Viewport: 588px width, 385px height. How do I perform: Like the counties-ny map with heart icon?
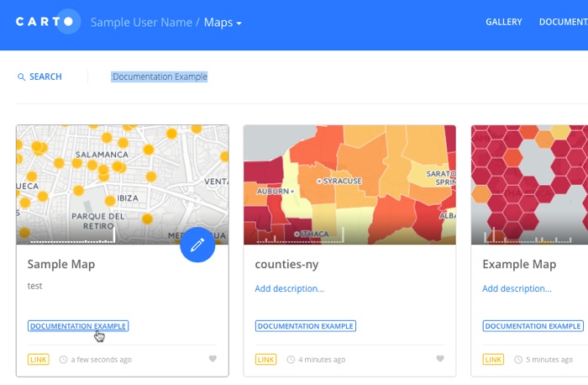click(x=440, y=359)
